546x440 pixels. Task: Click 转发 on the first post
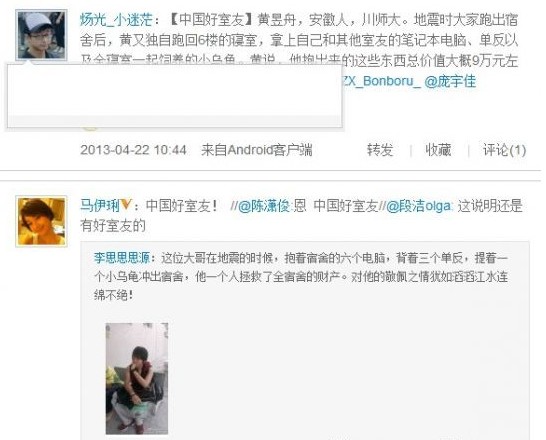click(x=380, y=150)
